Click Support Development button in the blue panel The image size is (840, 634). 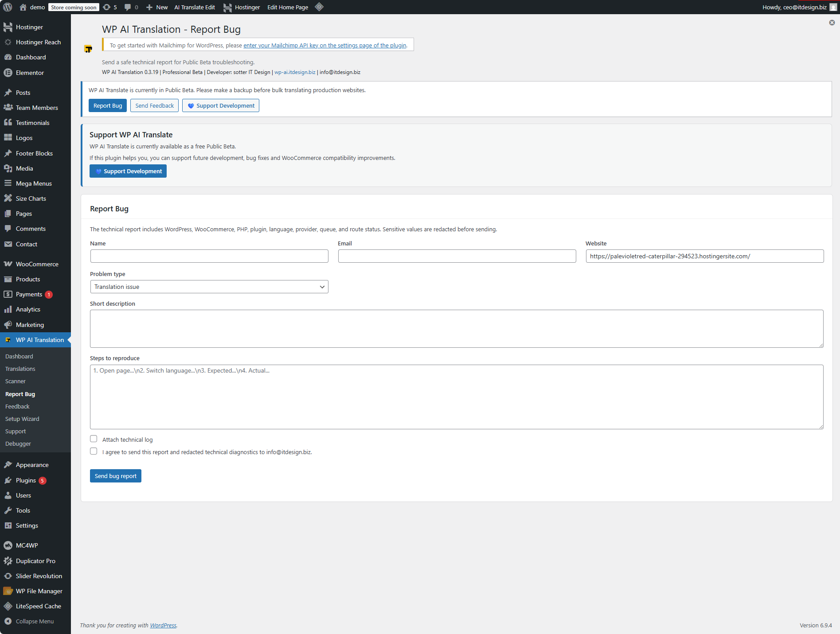tap(128, 171)
